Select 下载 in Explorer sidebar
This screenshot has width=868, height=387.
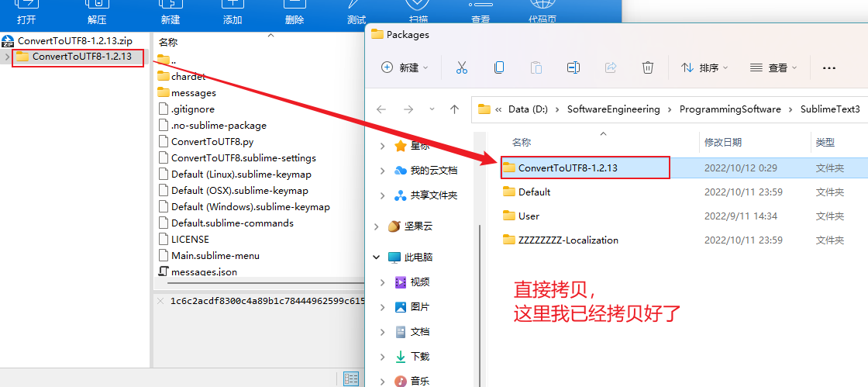coord(419,357)
